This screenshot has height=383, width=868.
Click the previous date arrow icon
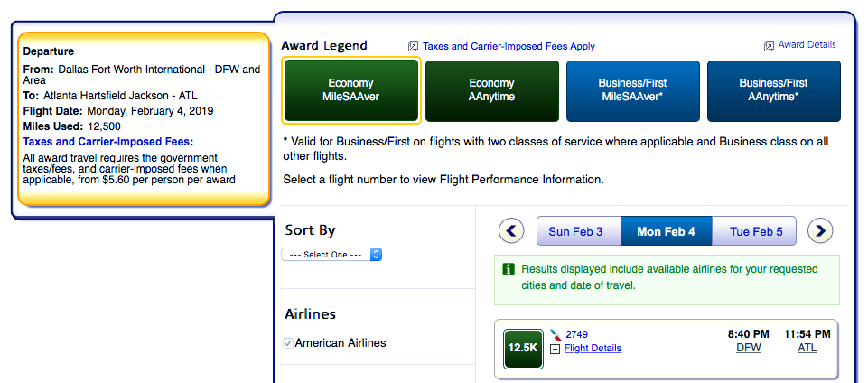511,231
